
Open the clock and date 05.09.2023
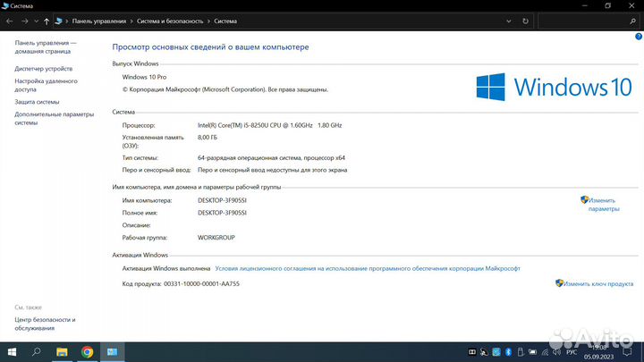coord(598,352)
